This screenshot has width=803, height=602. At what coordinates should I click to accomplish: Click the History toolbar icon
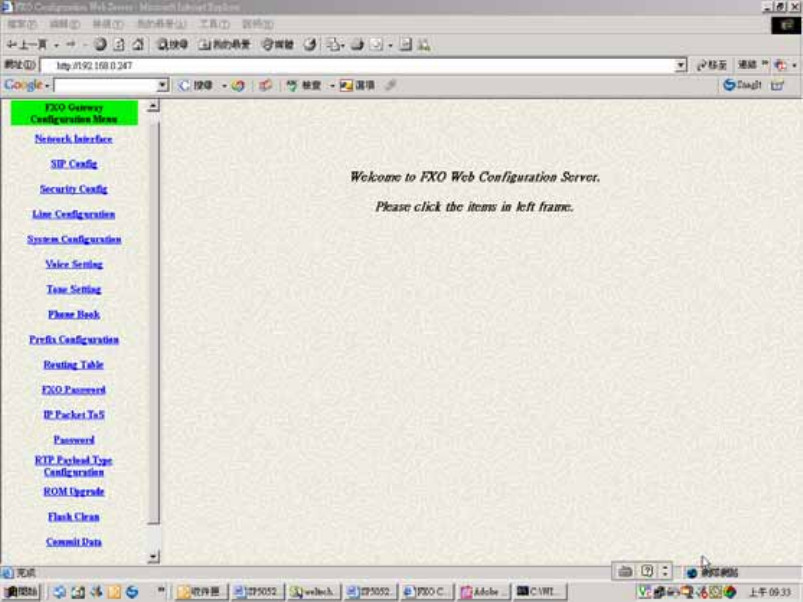[x=309, y=45]
